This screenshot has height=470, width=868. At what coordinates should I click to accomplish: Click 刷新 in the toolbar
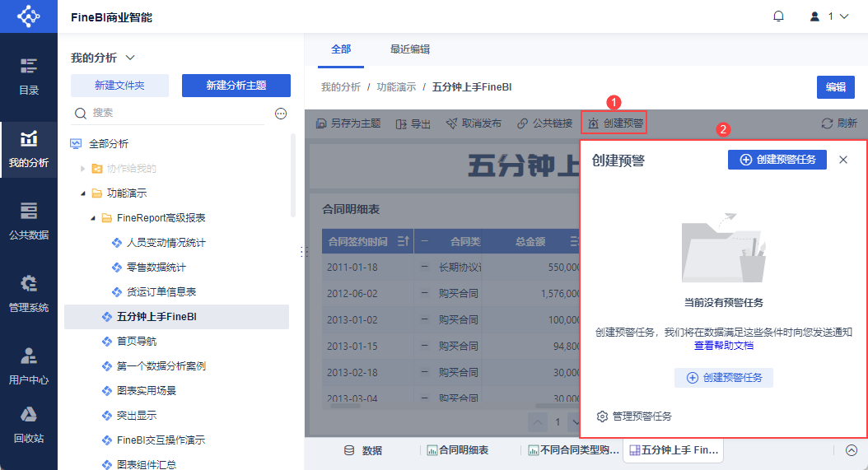pyautogui.click(x=839, y=123)
